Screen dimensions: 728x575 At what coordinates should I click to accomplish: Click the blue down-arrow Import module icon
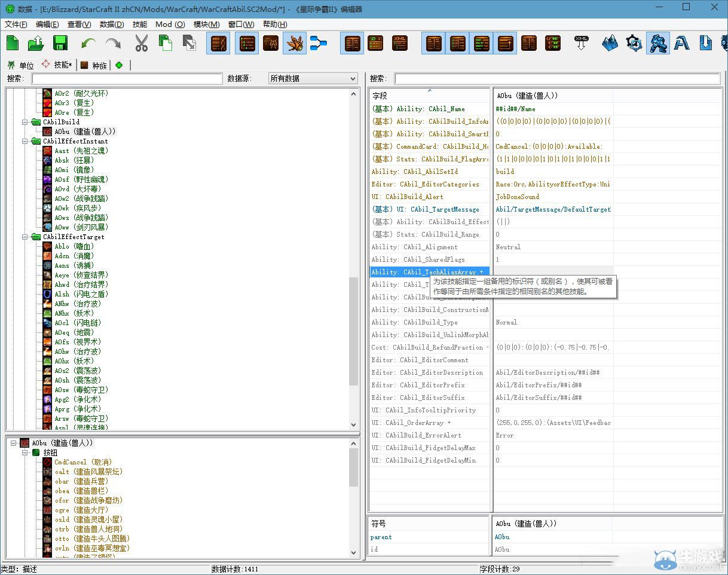[705, 43]
